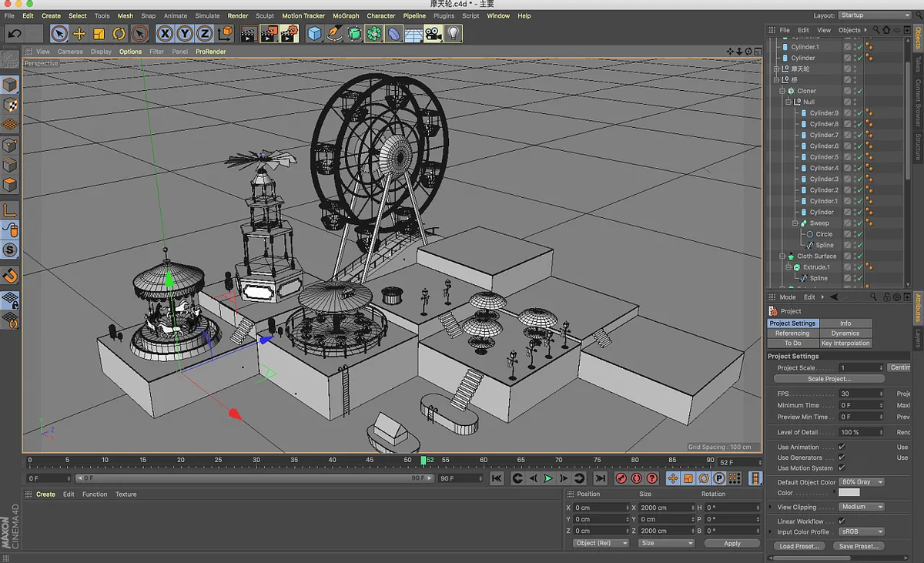
Task: Add a Cube primitive object
Action: click(x=314, y=34)
